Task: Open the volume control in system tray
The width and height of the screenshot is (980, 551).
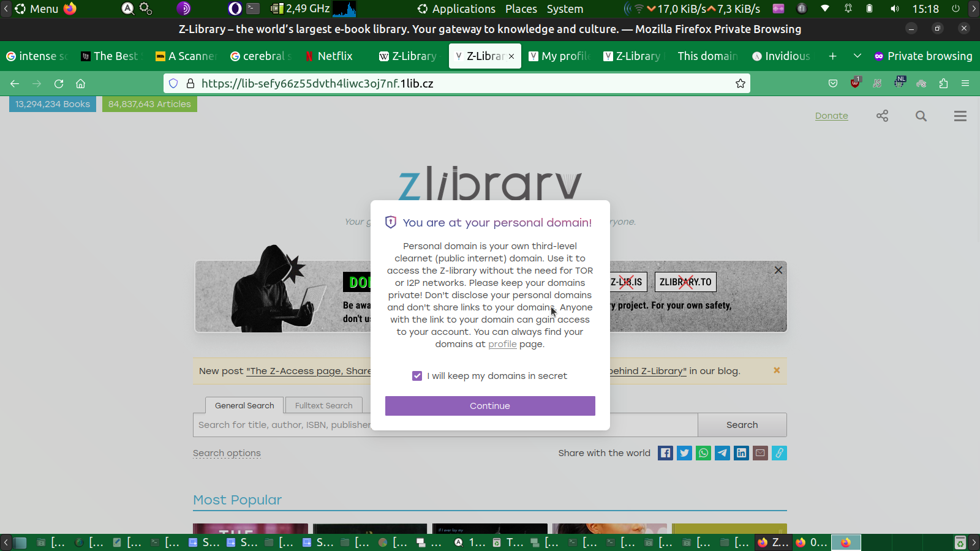Action: (x=895, y=9)
